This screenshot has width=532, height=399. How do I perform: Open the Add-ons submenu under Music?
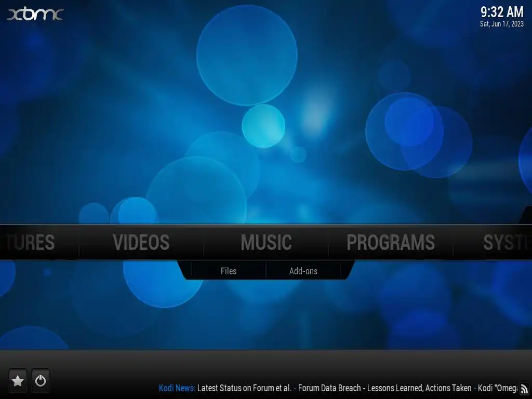pyautogui.click(x=303, y=271)
